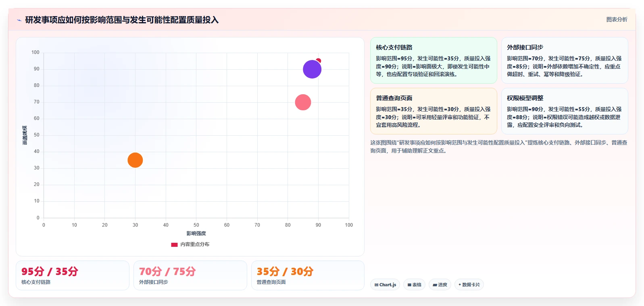Click the Chart.js tag

point(385,285)
